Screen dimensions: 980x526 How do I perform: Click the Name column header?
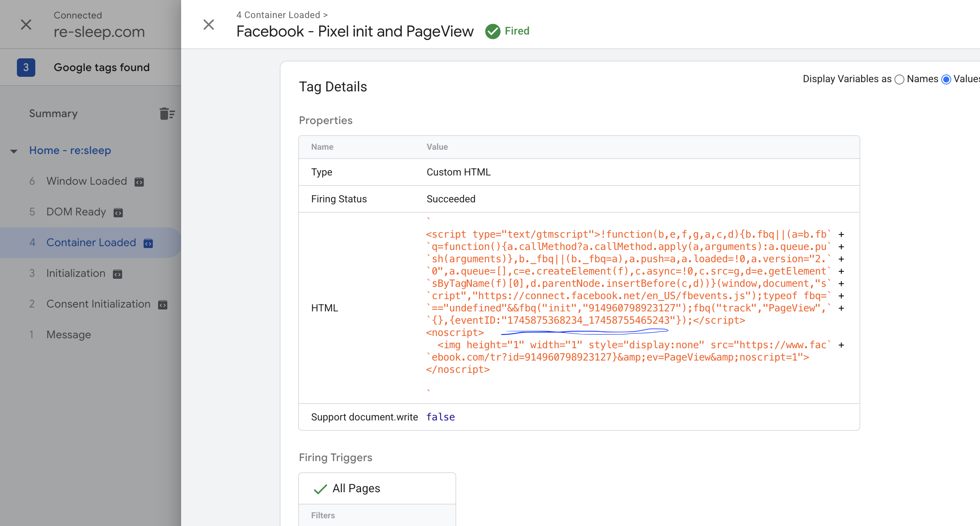point(322,147)
